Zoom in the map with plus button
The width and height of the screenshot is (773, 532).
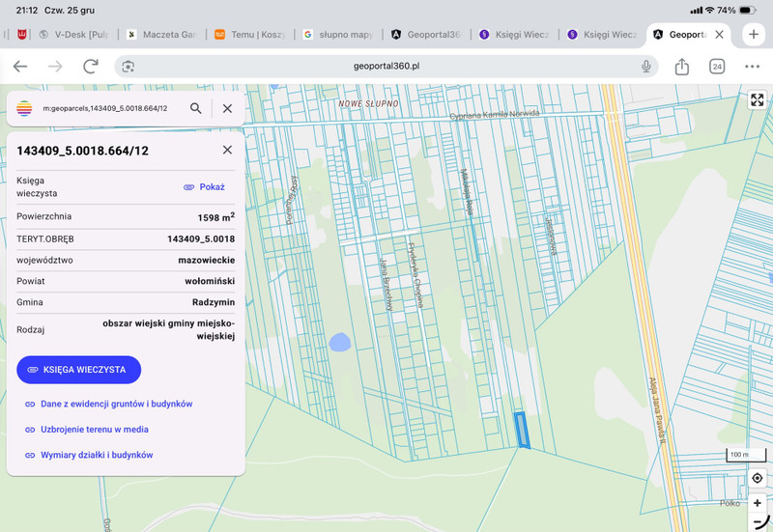757,503
